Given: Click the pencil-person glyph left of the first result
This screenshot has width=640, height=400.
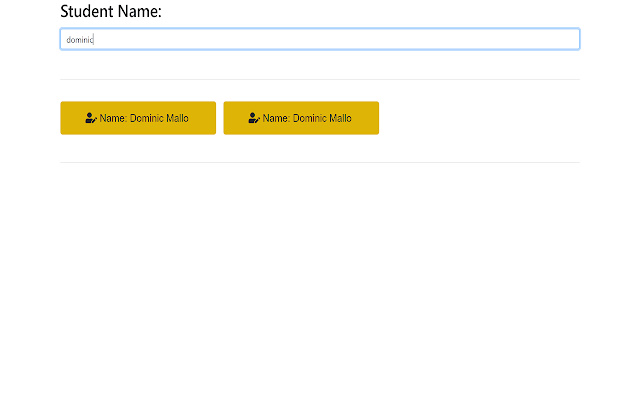Looking at the screenshot, I should pos(91,118).
